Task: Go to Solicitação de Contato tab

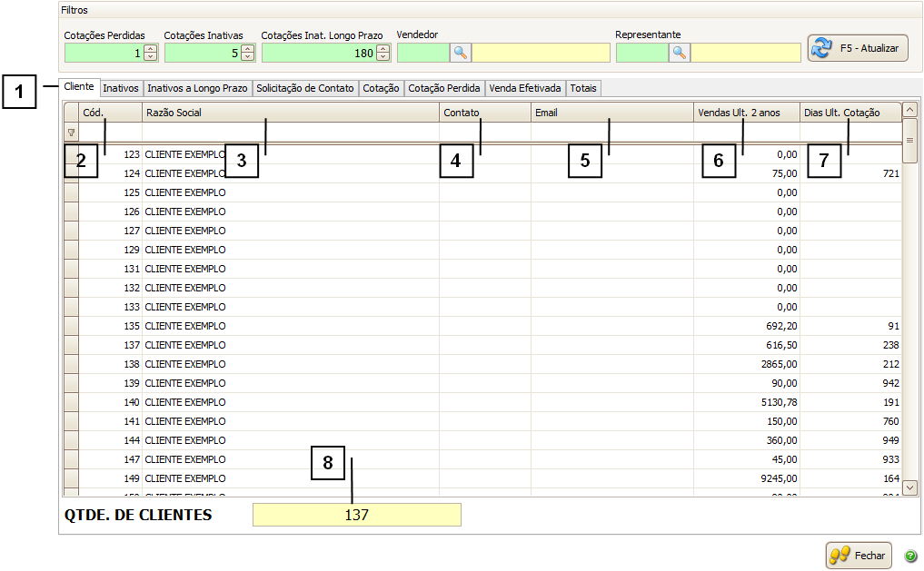Action: [x=305, y=89]
